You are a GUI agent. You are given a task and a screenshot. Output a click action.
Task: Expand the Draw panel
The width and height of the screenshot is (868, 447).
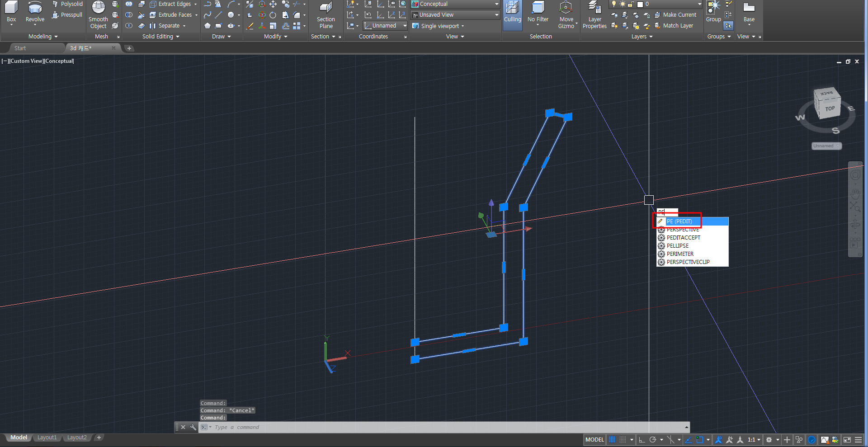coord(222,37)
